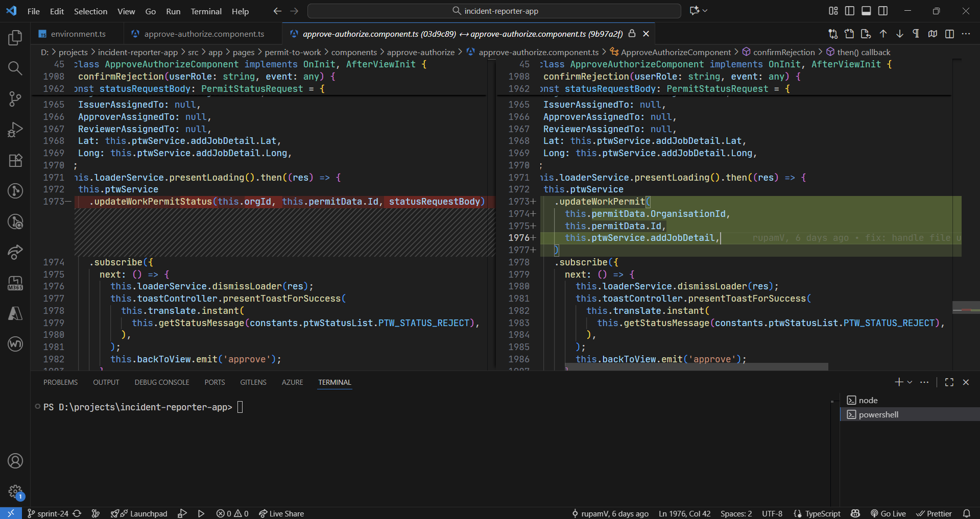The image size is (980, 519).
Task: Click the notifications bell in status bar
Action: point(967,513)
